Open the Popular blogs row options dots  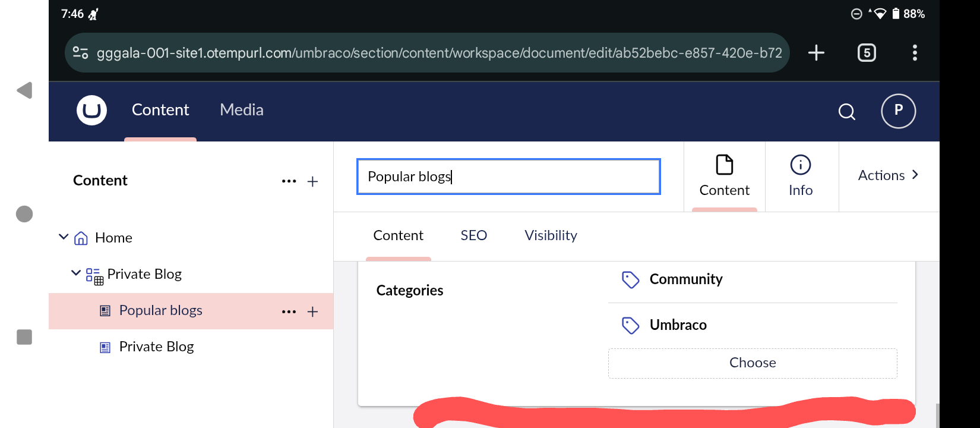[x=289, y=311]
